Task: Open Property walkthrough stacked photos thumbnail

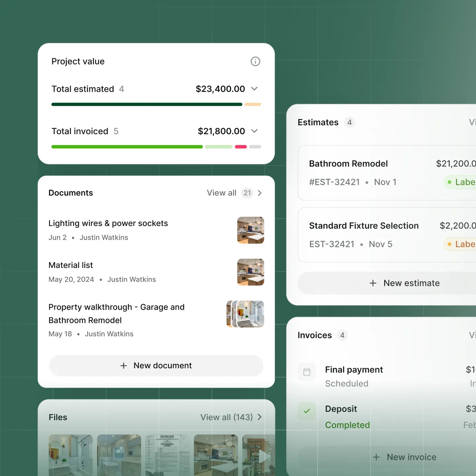Action: click(x=245, y=314)
